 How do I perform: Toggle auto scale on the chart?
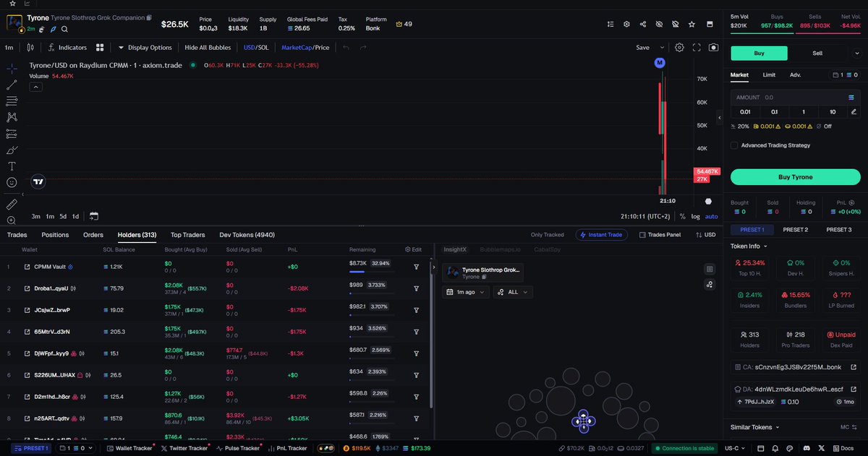point(712,216)
